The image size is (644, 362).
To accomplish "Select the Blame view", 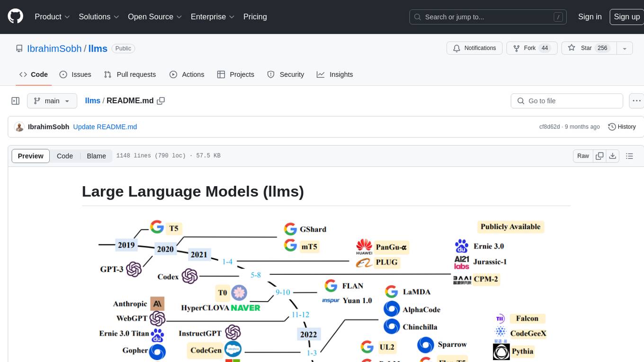I will click(97, 156).
